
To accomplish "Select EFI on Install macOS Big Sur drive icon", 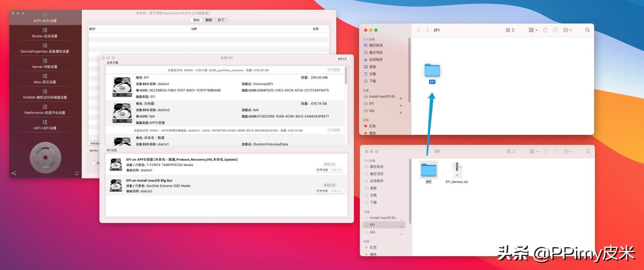I will tap(116, 185).
